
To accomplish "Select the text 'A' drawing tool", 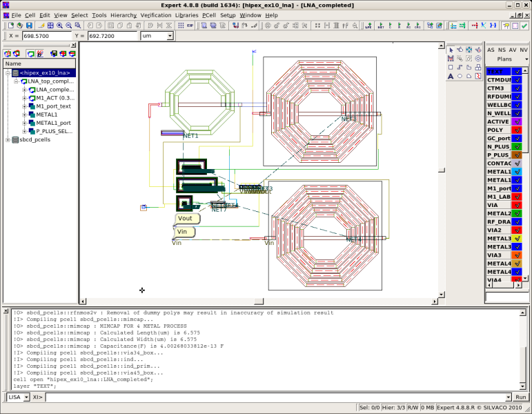I will [x=451, y=76].
